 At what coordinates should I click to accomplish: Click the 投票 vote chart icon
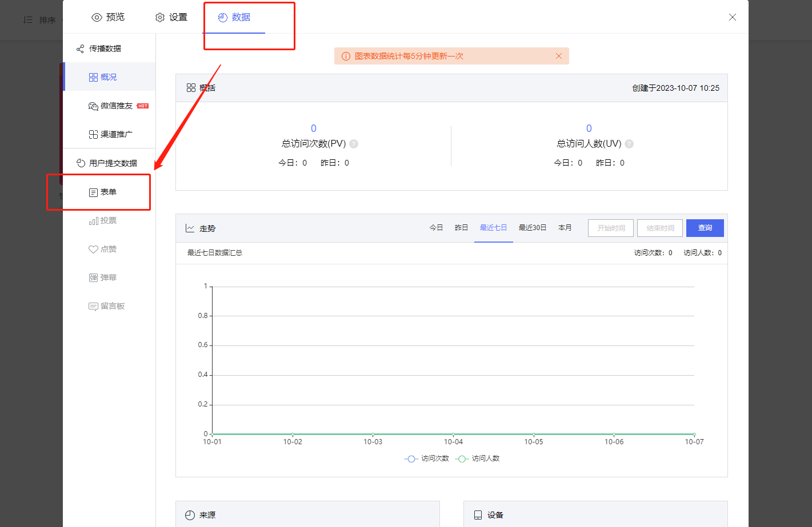pos(93,221)
